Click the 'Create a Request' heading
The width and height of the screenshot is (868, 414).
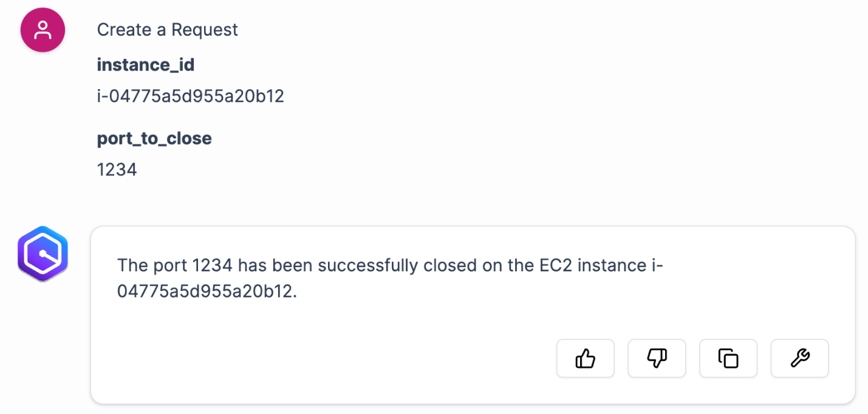167,29
